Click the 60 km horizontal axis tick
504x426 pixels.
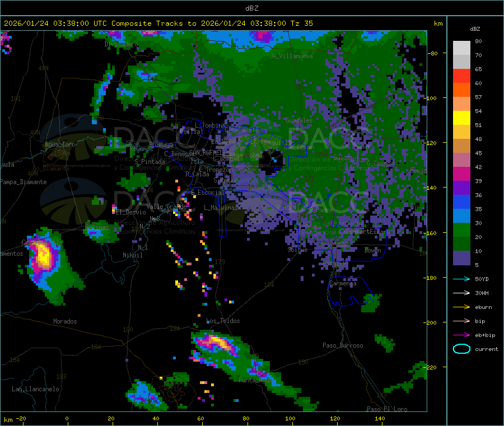pos(200,418)
